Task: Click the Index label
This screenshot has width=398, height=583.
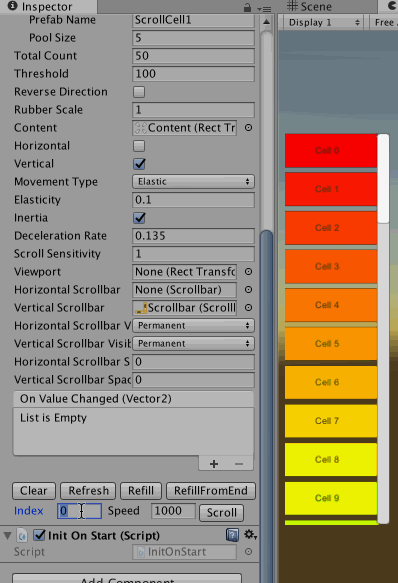Action: pyautogui.click(x=29, y=511)
